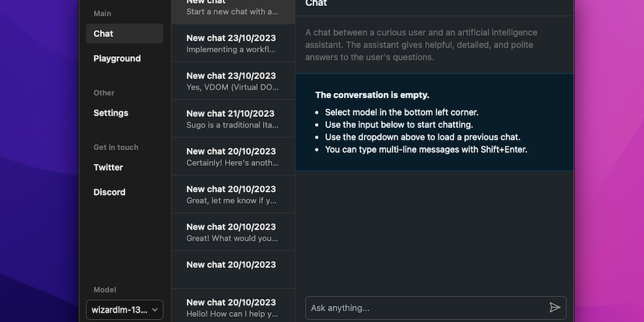
Task: Open the chat starting "Great! What would you..."
Action: click(x=233, y=232)
